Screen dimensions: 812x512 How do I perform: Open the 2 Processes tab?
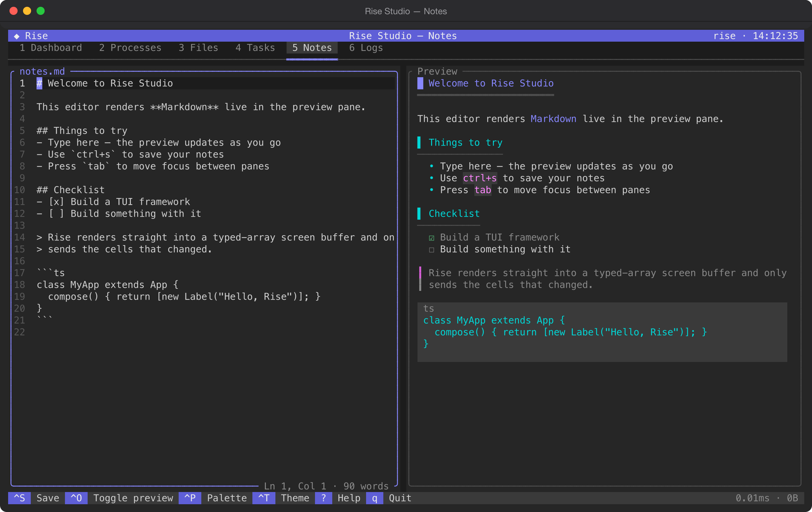pyautogui.click(x=130, y=48)
